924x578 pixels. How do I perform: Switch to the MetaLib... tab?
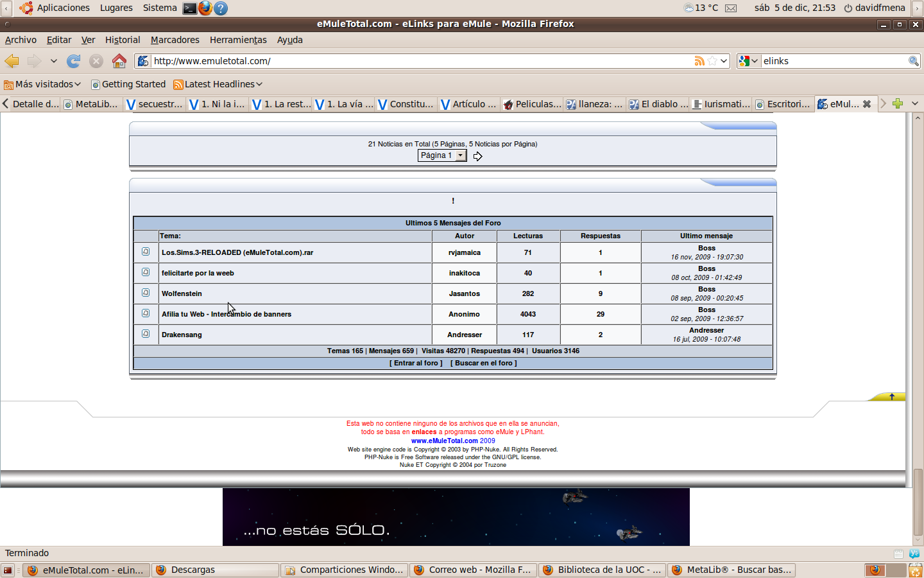(x=92, y=104)
